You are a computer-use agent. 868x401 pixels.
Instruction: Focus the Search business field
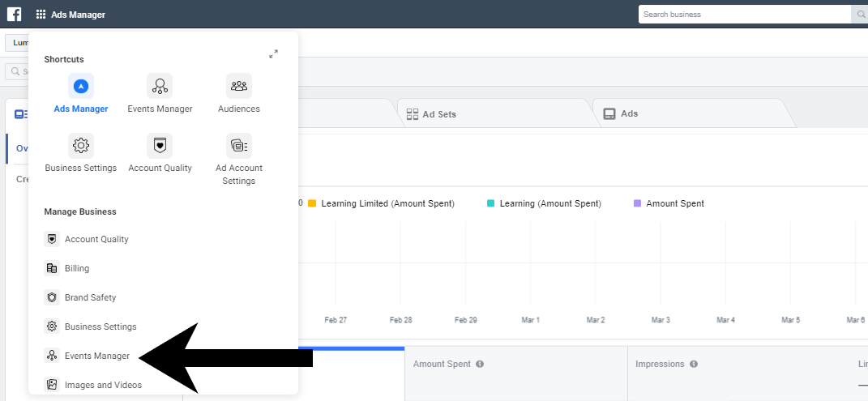tap(744, 15)
